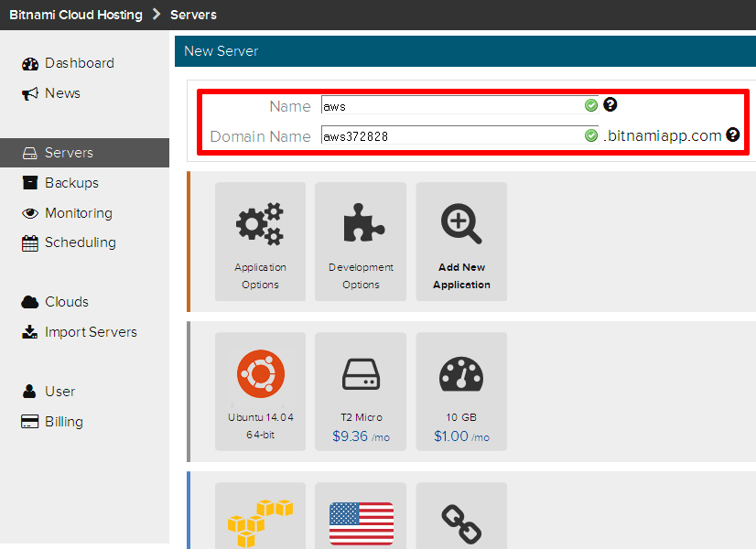
Task: Click the User person icon
Action: [x=29, y=392]
